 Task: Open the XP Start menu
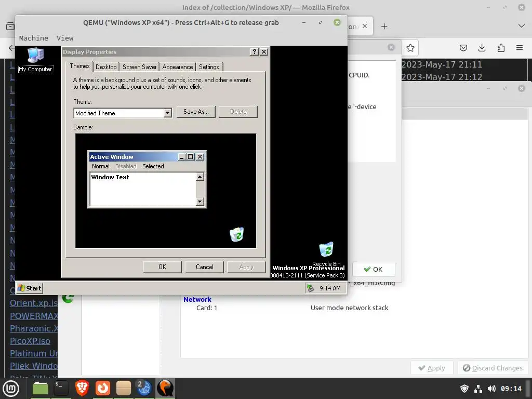pos(30,288)
